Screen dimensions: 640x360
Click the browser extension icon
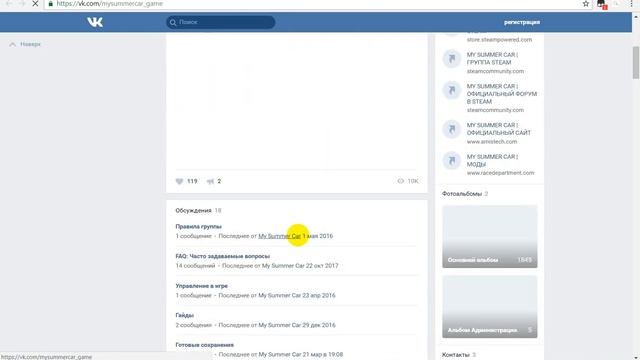point(602,4)
